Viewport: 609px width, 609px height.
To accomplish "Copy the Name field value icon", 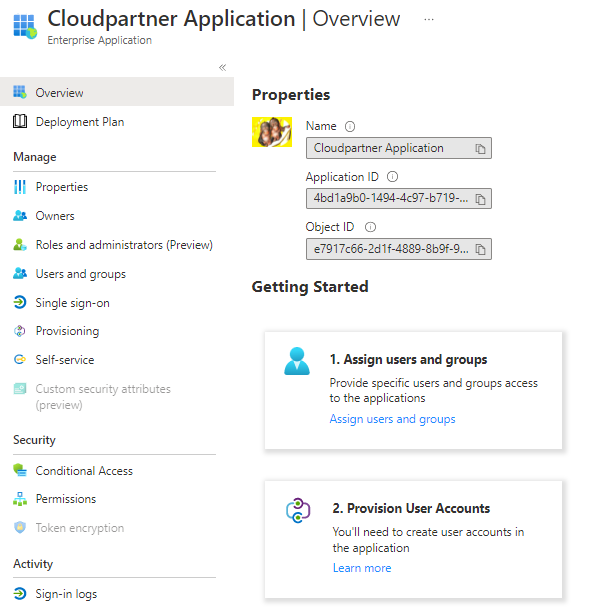I will pos(480,149).
